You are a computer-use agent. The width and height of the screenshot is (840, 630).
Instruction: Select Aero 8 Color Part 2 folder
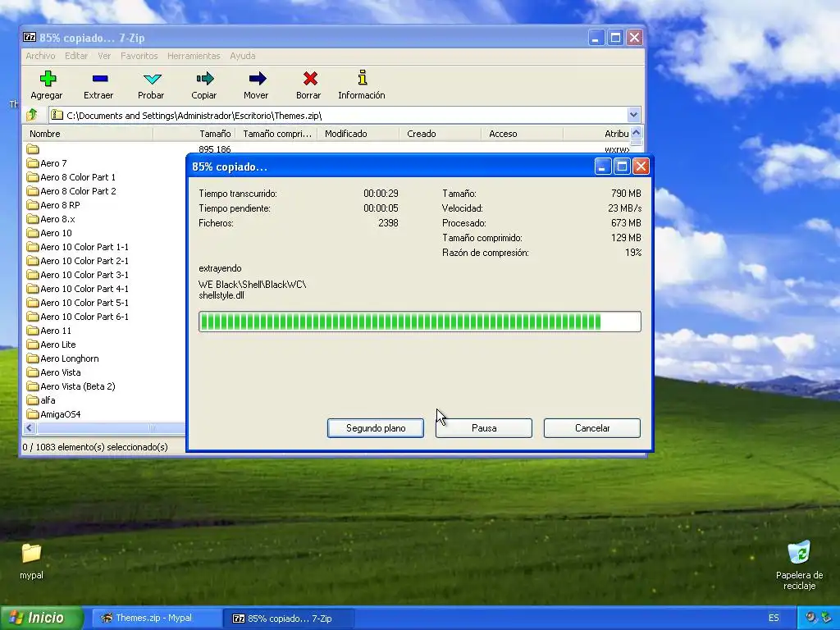click(71, 190)
